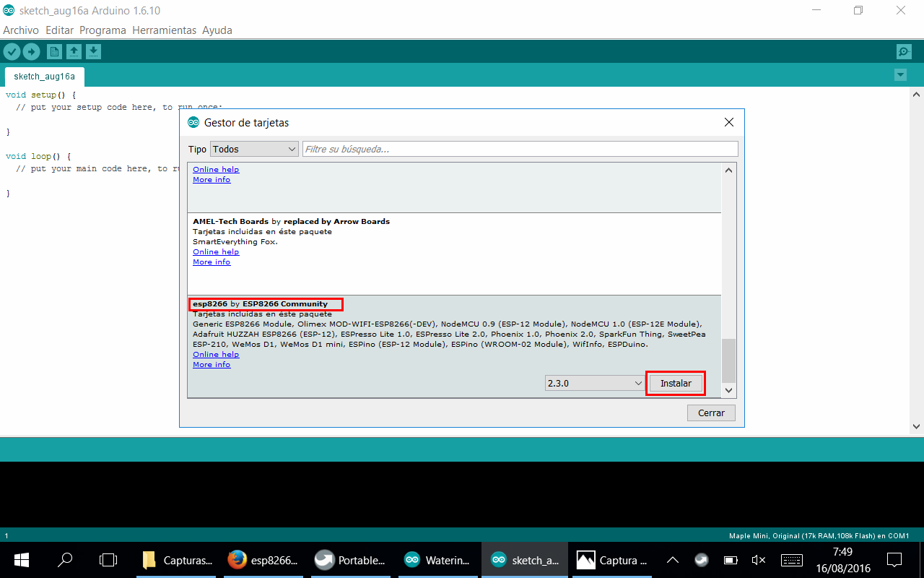Click the board search filter field
This screenshot has width=924, height=578.
pos(520,149)
